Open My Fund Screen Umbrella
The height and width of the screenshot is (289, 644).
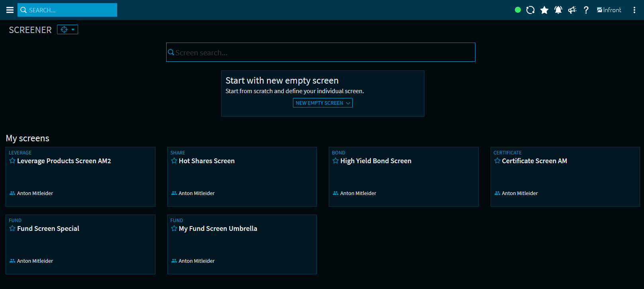(218, 229)
